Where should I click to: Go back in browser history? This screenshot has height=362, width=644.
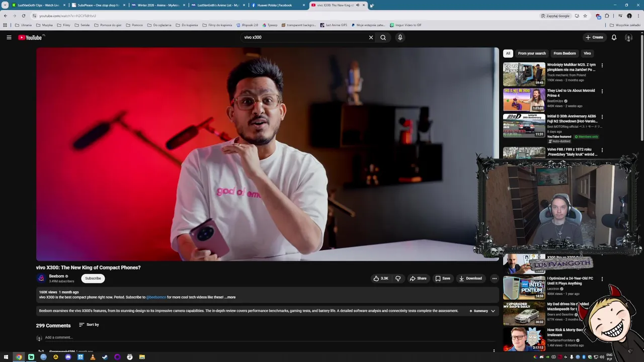click(x=6, y=16)
